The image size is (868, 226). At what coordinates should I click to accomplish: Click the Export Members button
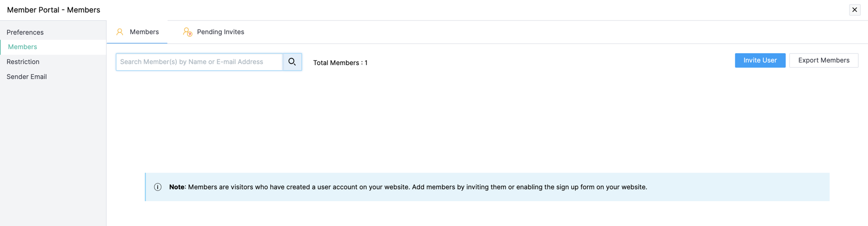824,60
